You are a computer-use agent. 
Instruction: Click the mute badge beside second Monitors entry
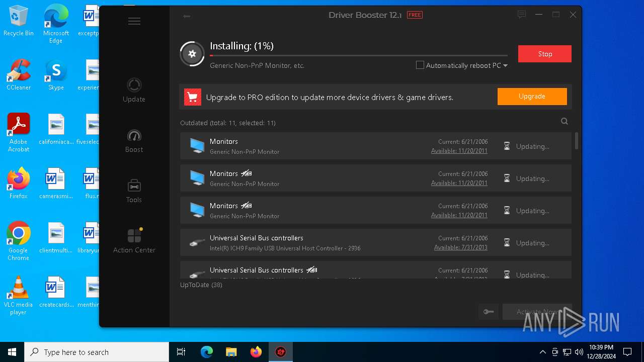(x=246, y=173)
